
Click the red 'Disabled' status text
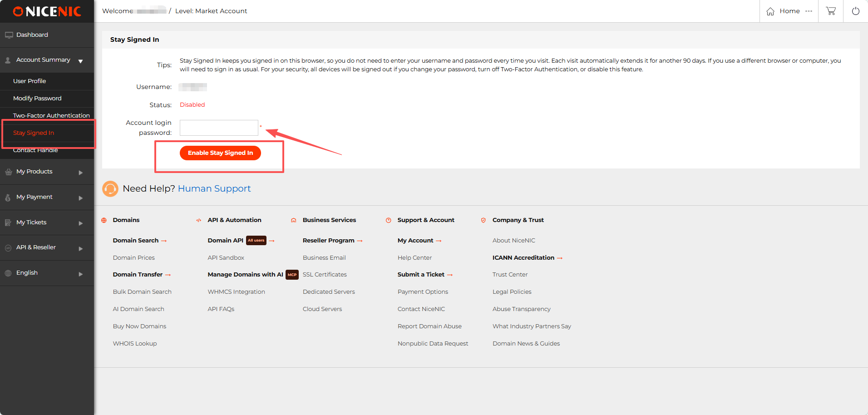(x=192, y=105)
